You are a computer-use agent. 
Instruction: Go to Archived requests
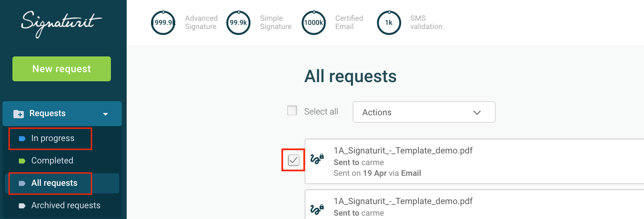coord(66,205)
